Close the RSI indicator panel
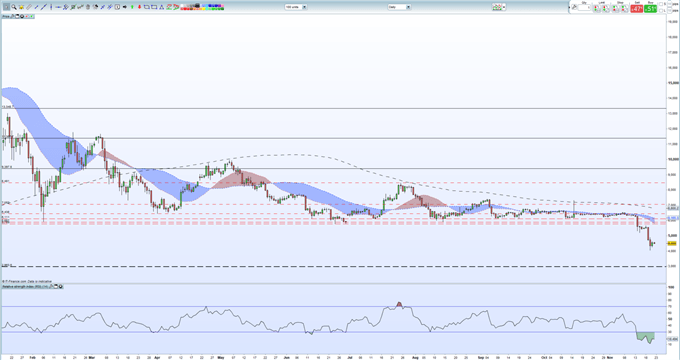 (60, 286)
